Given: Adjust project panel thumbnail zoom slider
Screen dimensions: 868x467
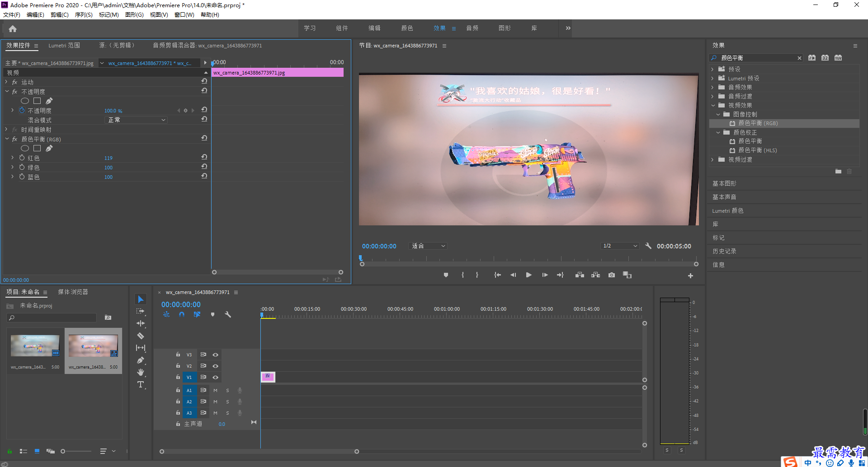Looking at the screenshot, I should click(x=63, y=451).
